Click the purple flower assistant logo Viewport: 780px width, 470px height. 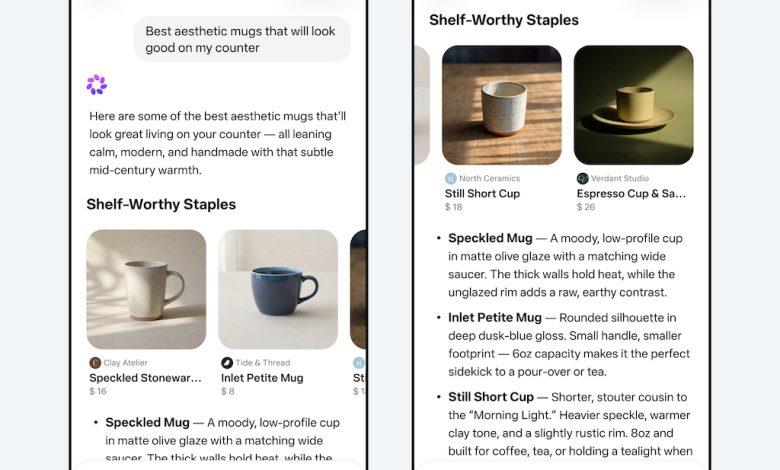(96, 85)
